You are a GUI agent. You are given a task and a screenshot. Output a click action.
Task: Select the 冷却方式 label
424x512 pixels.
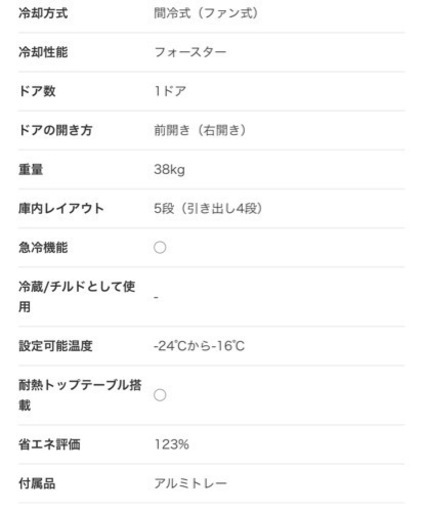[43, 13]
